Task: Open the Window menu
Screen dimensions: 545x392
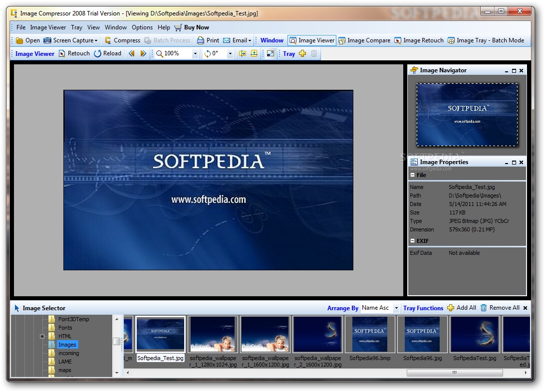Action: click(116, 27)
